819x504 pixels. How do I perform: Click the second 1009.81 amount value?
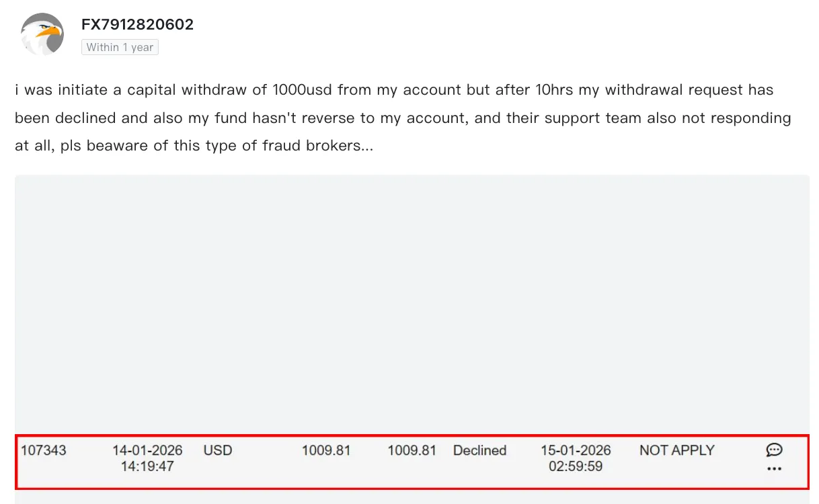point(412,450)
